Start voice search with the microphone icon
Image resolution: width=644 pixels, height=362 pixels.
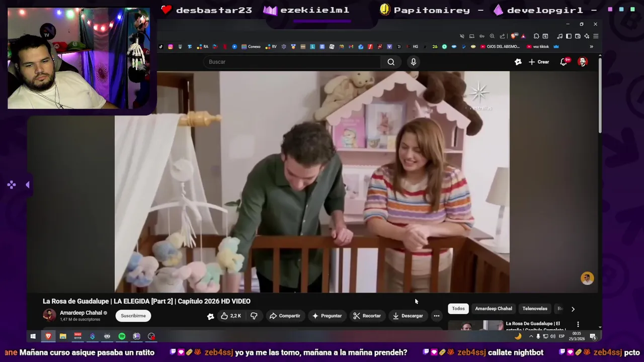click(x=413, y=62)
